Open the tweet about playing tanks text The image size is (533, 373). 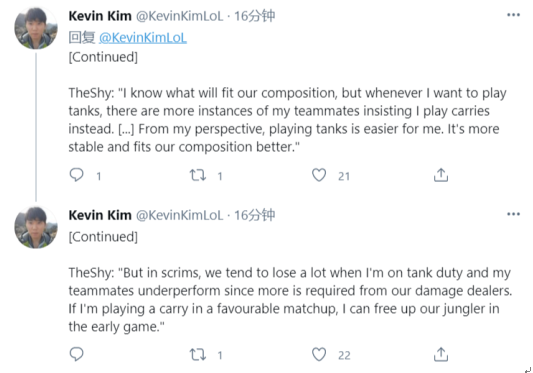(288, 120)
